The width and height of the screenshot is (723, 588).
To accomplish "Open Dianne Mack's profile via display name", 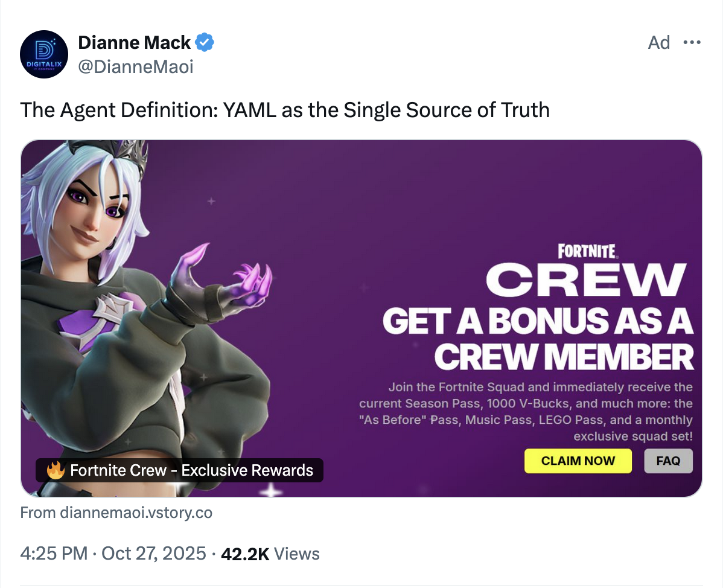I will click(134, 43).
